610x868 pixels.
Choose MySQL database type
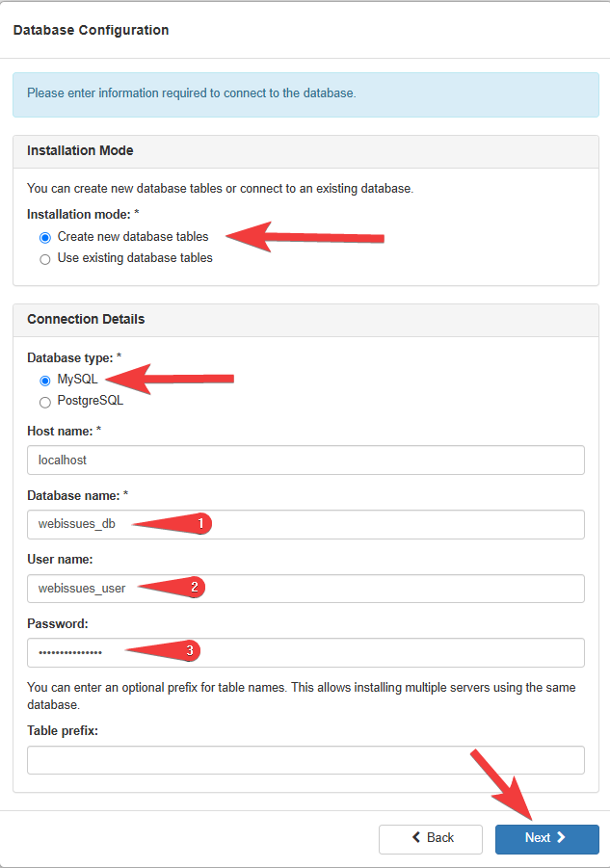[45, 381]
